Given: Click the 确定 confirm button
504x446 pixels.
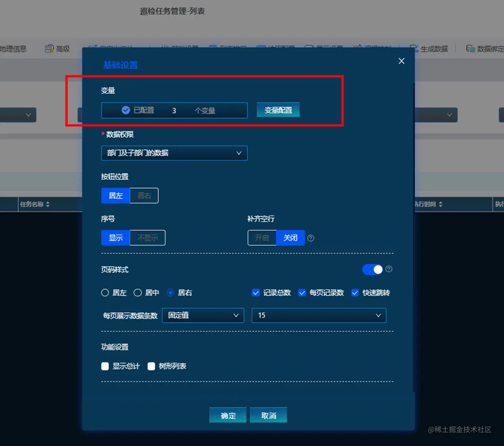Looking at the screenshot, I should 227,415.
